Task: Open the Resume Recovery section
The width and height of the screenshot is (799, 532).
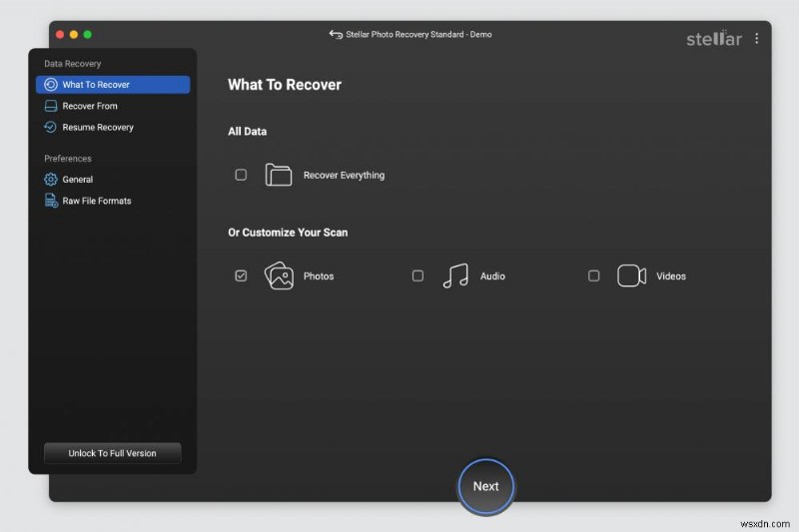Action: 113,127
